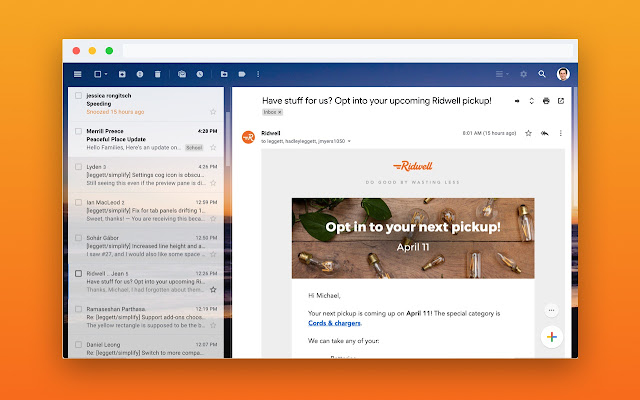Viewport: 640px width, 400px height.
Task: Click the search magnifier icon
Action: [542, 74]
